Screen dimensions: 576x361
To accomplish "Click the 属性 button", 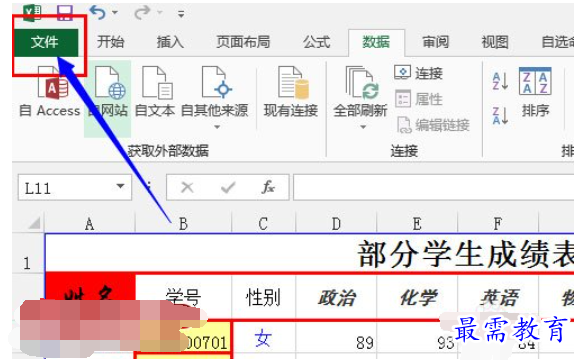I will tap(418, 99).
